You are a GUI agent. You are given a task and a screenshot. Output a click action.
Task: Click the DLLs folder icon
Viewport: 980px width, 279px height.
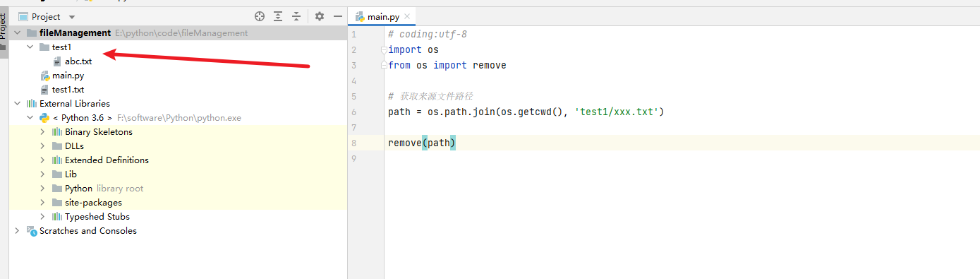click(57, 146)
